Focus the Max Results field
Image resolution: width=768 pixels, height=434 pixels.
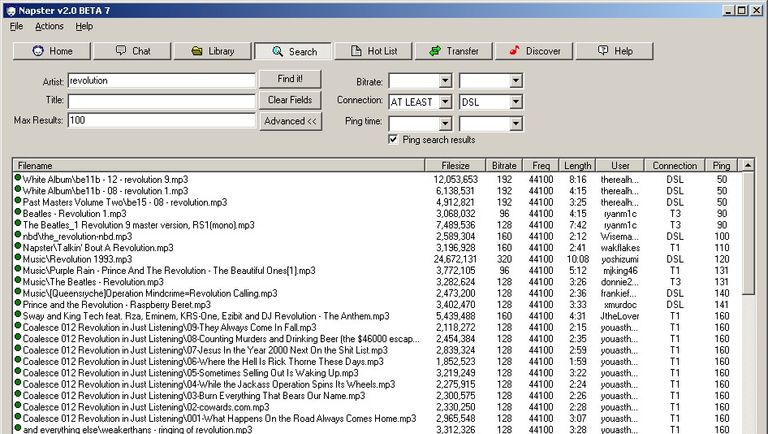[x=162, y=121]
